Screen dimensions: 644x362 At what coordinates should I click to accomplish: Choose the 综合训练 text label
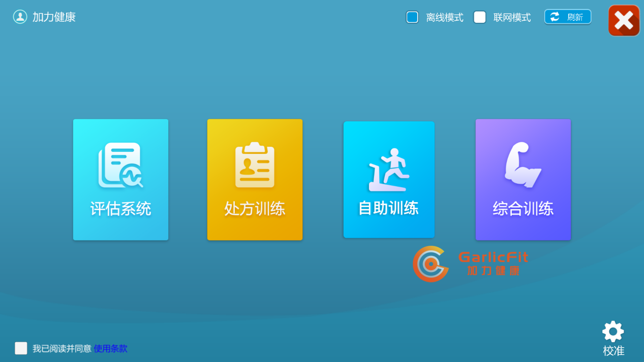(523, 209)
